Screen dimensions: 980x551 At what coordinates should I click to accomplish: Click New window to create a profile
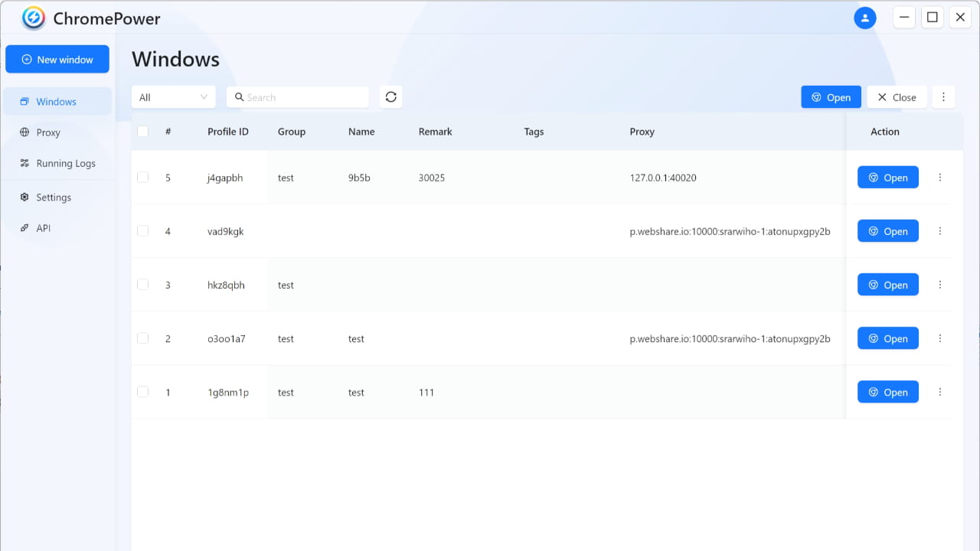[x=57, y=59]
